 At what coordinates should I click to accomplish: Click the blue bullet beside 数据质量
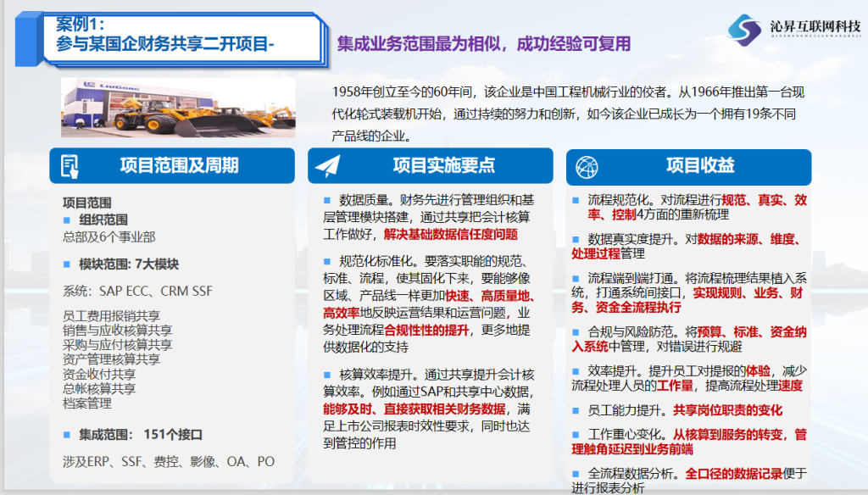point(326,200)
